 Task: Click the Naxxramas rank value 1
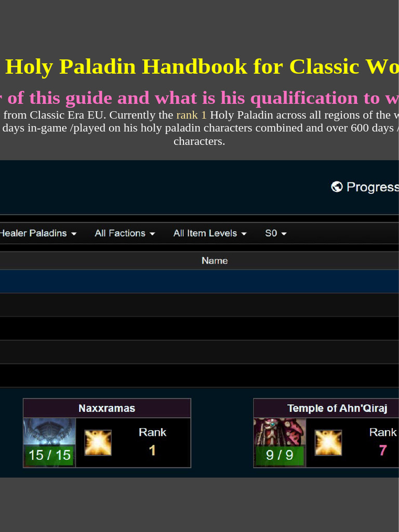click(152, 450)
